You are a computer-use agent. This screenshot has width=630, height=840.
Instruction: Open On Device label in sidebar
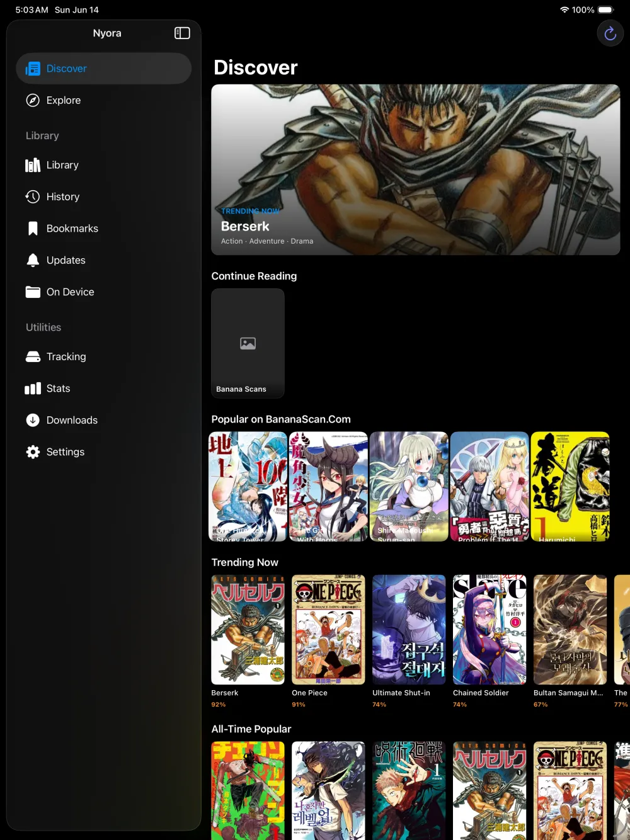(x=71, y=292)
